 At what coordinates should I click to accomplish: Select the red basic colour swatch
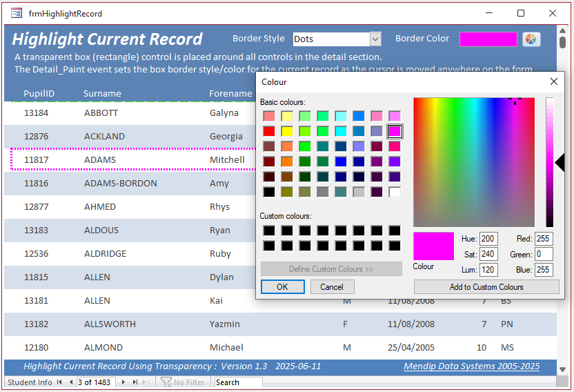point(269,131)
